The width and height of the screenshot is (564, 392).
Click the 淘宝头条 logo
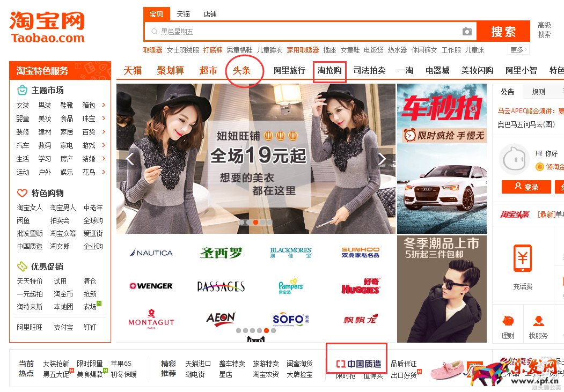click(x=515, y=215)
